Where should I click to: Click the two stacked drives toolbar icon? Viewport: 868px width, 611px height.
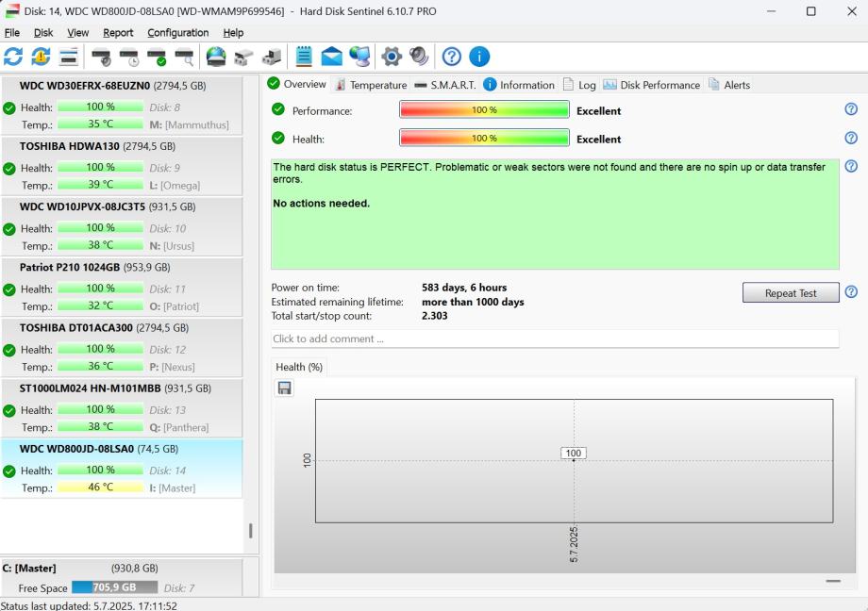pyautogui.click(x=243, y=57)
